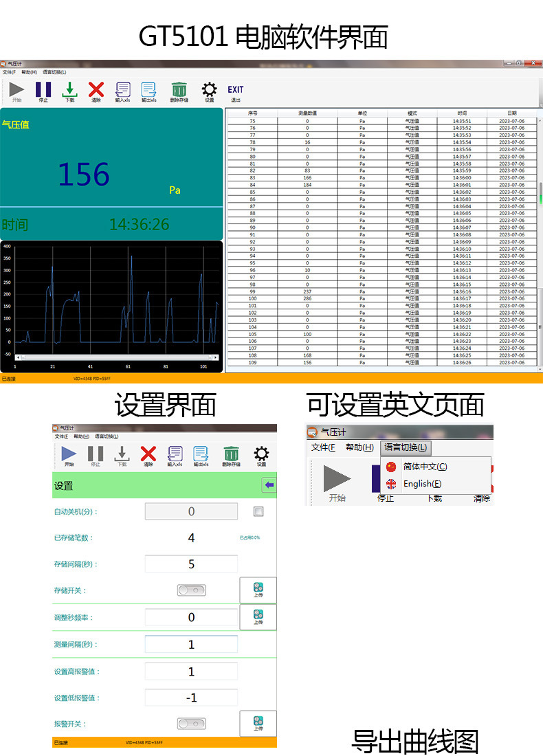Click the 设置低报警值 input showing -1
The height and width of the screenshot is (756, 543).
tap(192, 698)
